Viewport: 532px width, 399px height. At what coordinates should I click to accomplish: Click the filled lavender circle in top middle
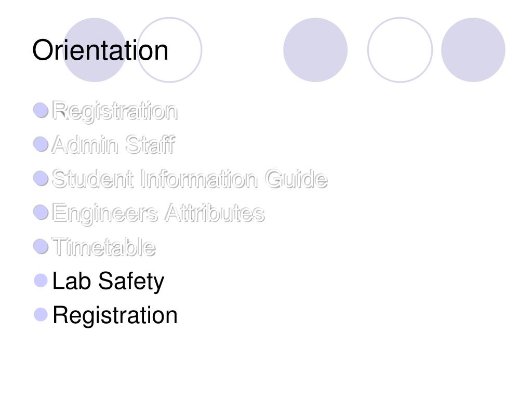[315, 50]
